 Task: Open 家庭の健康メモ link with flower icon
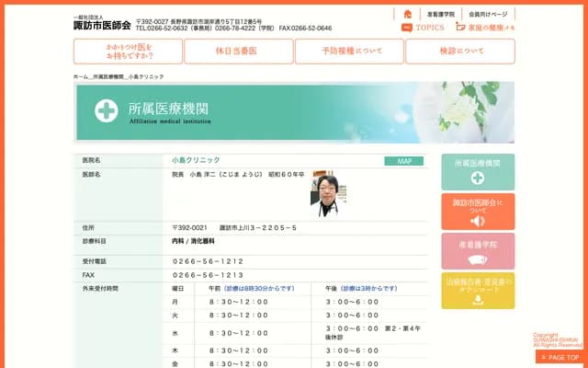point(485,28)
